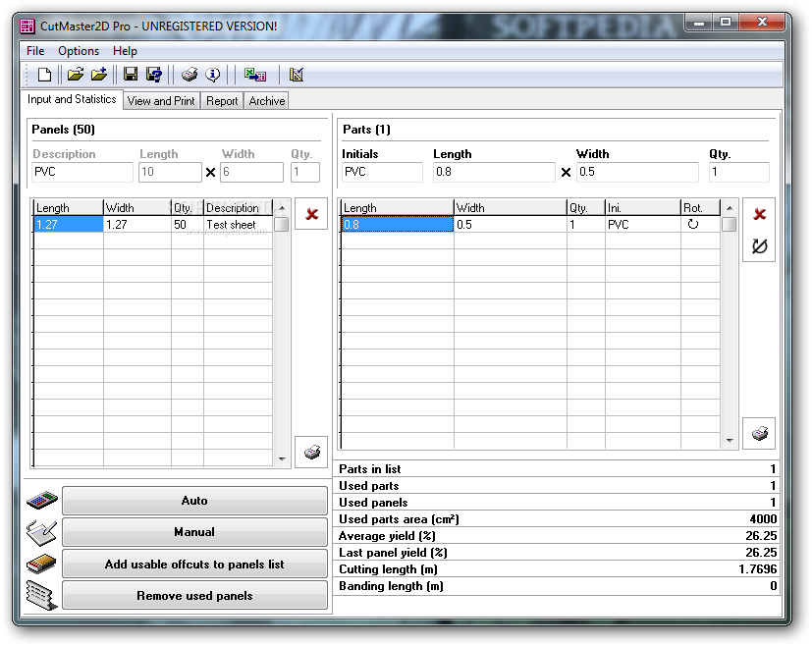
Task: Select the 0.8 length cell in parts
Action: pyautogui.click(x=397, y=224)
